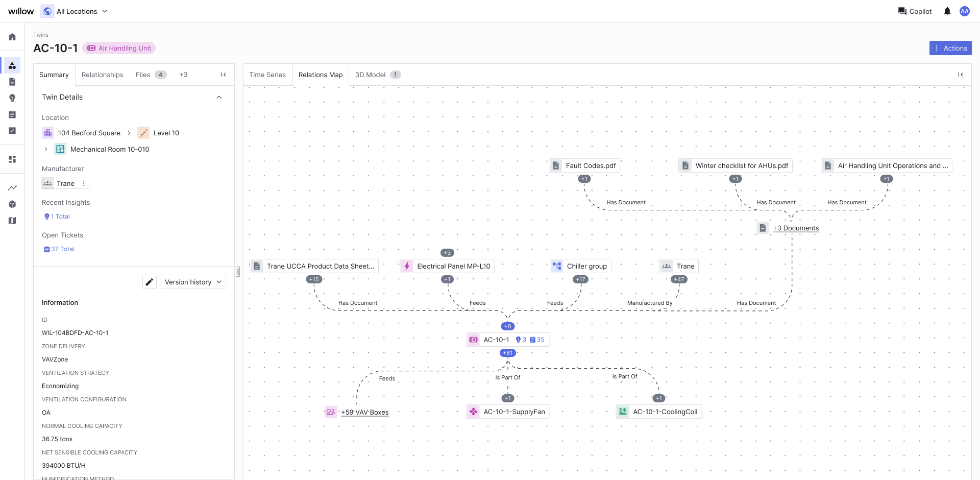This screenshot has height=480, width=980.
Task: Open the insights lightbulb sidebar icon
Action: (12, 98)
